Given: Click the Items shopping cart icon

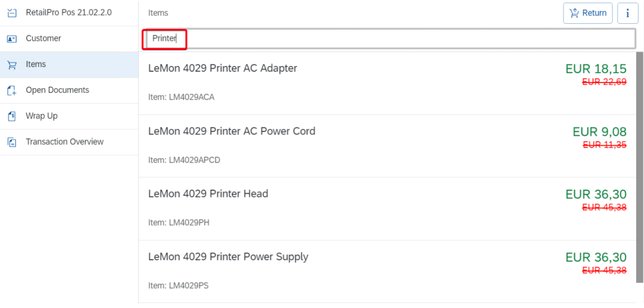Looking at the screenshot, I should [x=12, y=65].
